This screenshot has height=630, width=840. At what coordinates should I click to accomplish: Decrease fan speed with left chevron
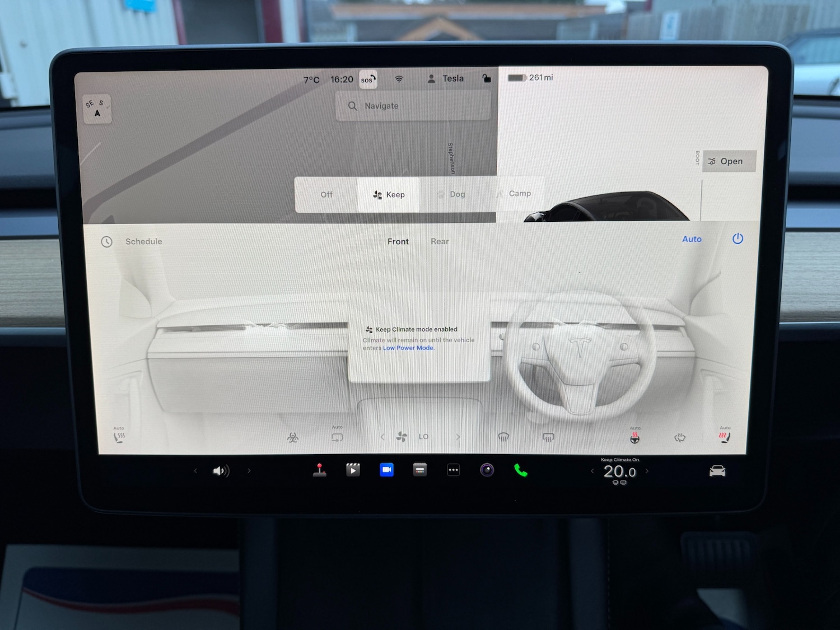coord(382,437)
